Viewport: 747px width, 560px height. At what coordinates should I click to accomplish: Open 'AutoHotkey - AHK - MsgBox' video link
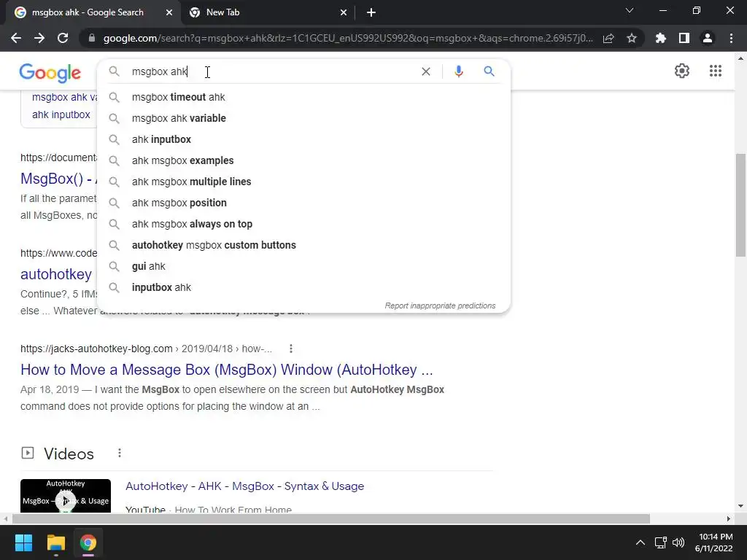coord(245,486)
